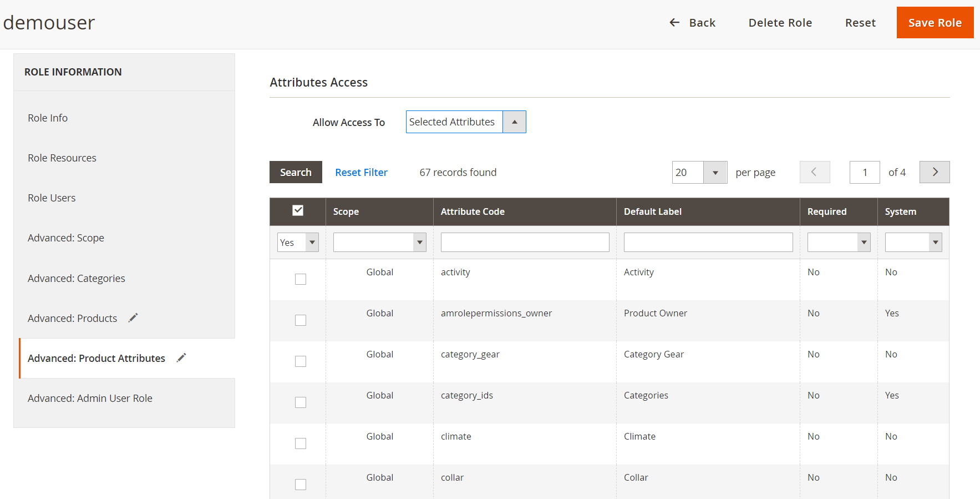Go to next page with right chevron

point(935,172)
